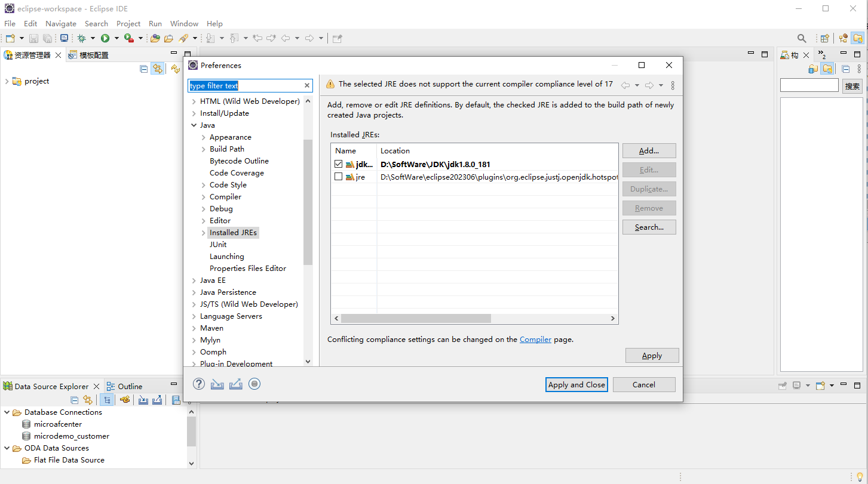Click the green Run toolbar icon
Viewport: 868px width, 484px height.
point(105,38)
